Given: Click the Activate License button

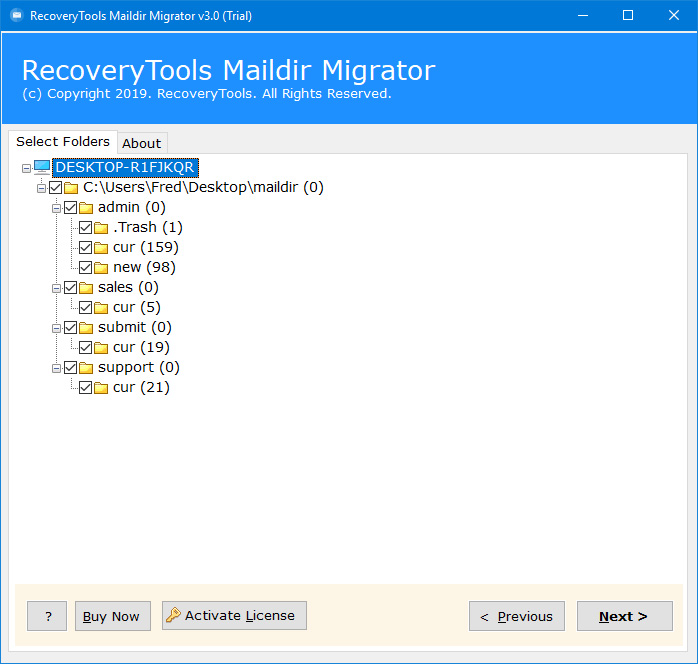Looking at the screenshot, I should click(x=234, y=615).
